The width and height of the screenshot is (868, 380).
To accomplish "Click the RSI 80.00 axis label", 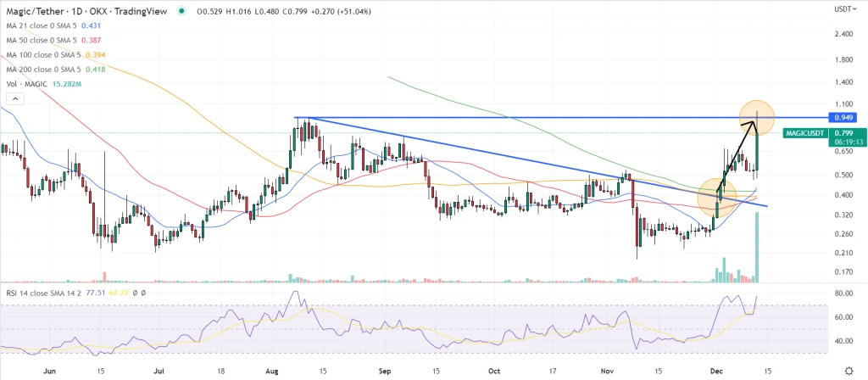I will 843,293.
